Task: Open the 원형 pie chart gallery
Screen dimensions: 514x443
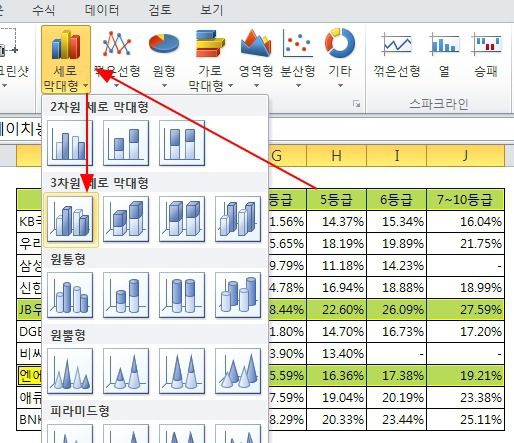Action: pyautogui.click(x=164, y=58)
